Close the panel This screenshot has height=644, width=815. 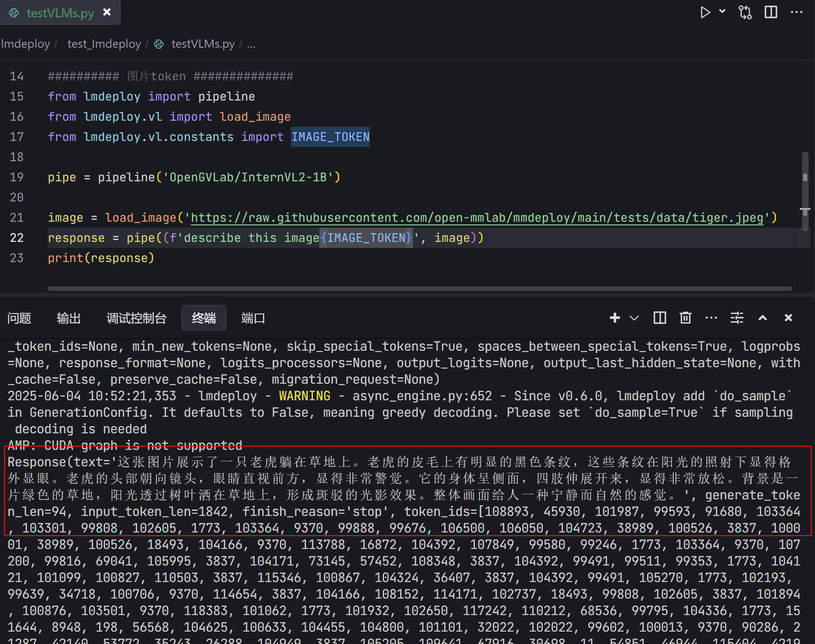788,318
